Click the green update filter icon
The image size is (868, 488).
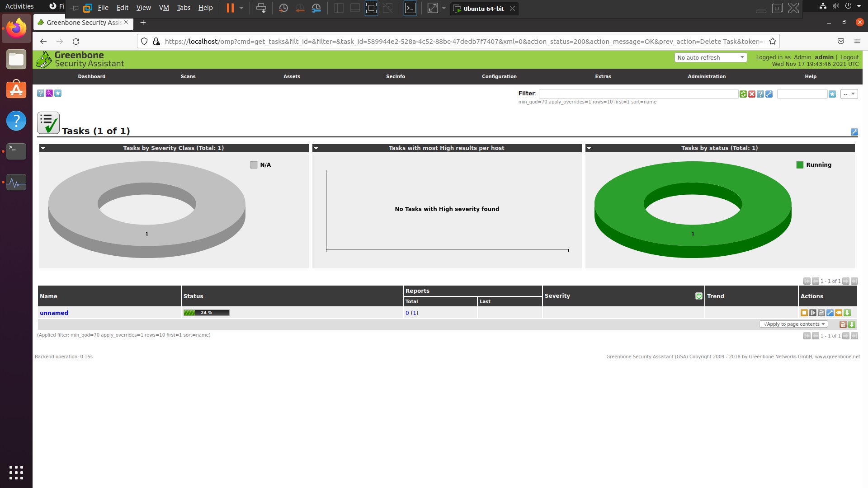pyautogui.click(x=743, y=94)
